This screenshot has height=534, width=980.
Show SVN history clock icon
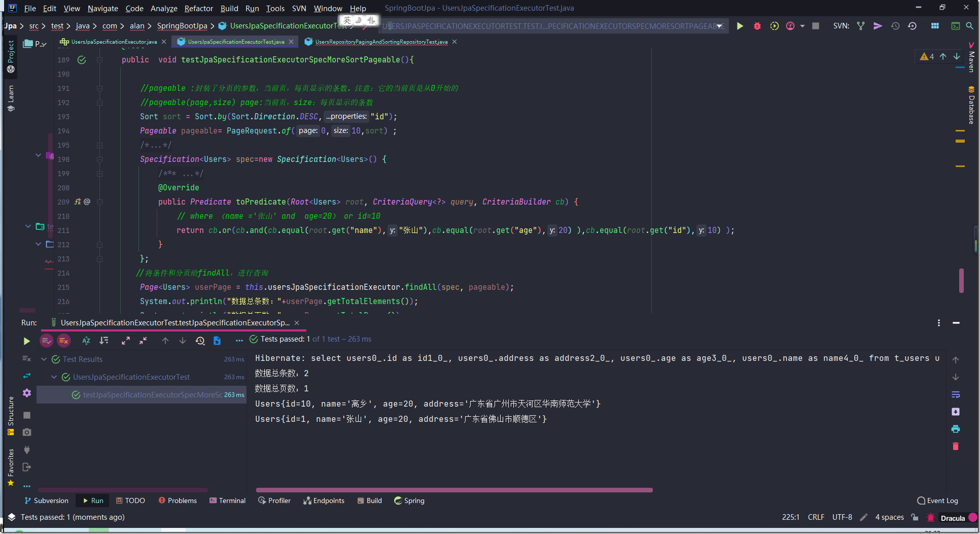point(895,26)
